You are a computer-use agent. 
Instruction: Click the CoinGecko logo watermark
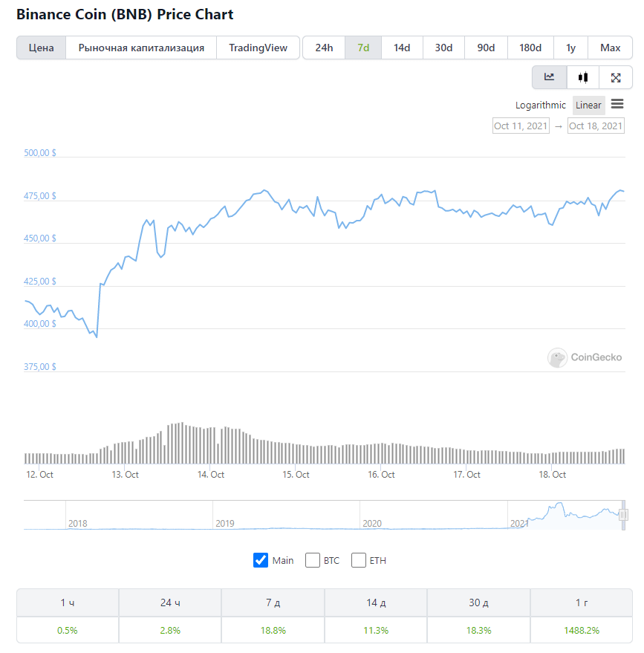pos(585,357)
